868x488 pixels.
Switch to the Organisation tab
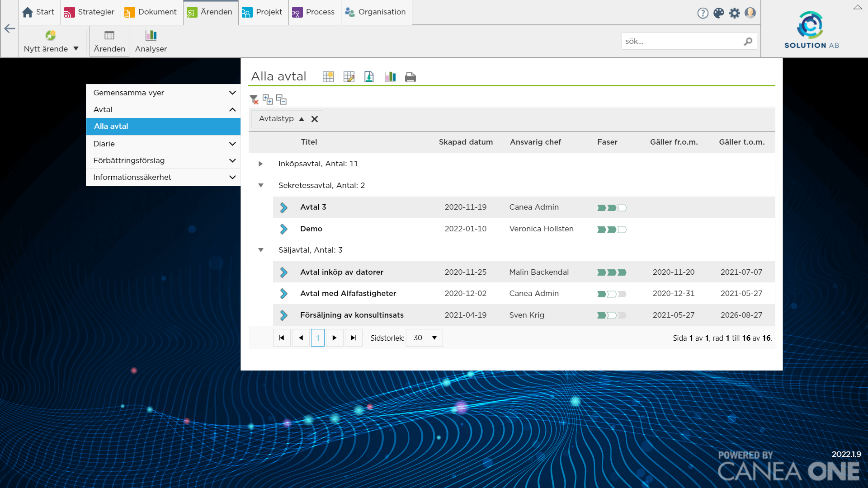376,12
